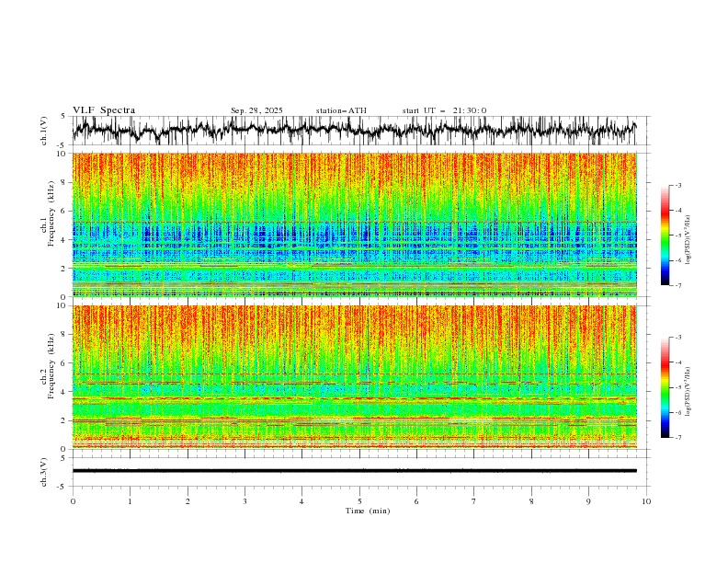
Task: Click the '6' kHz tick of ch.1 spectrogram
Action: 65,211
